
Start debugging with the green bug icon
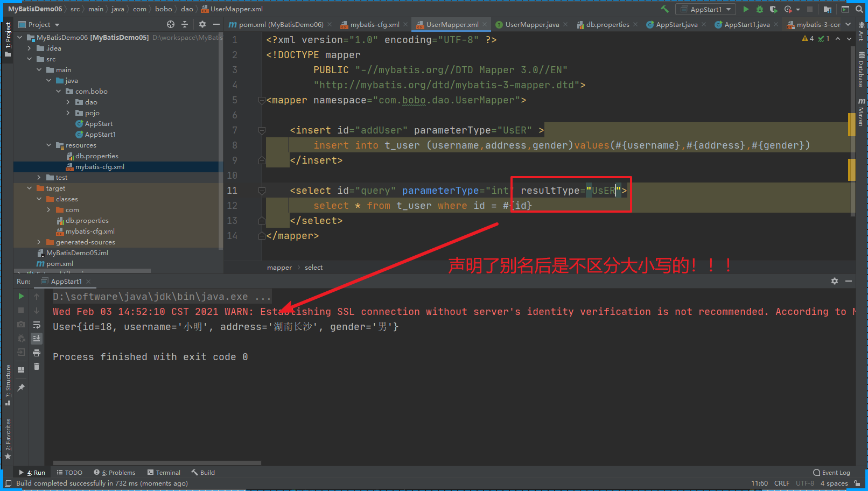click(x=760, y=9)
